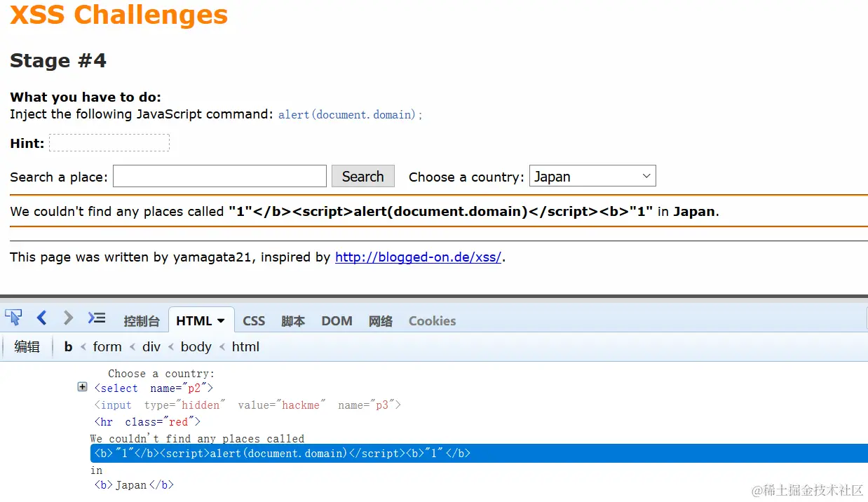This screenshot has width=868, height=502.
Task: Select the b breadcrumb element
Action: [68, 346]
